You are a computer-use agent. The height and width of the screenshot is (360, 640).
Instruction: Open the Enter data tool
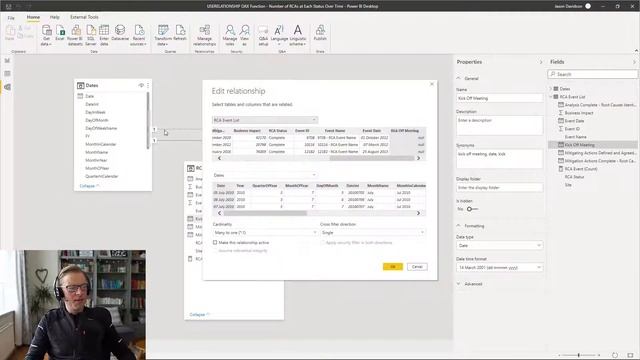pos(104,35)
